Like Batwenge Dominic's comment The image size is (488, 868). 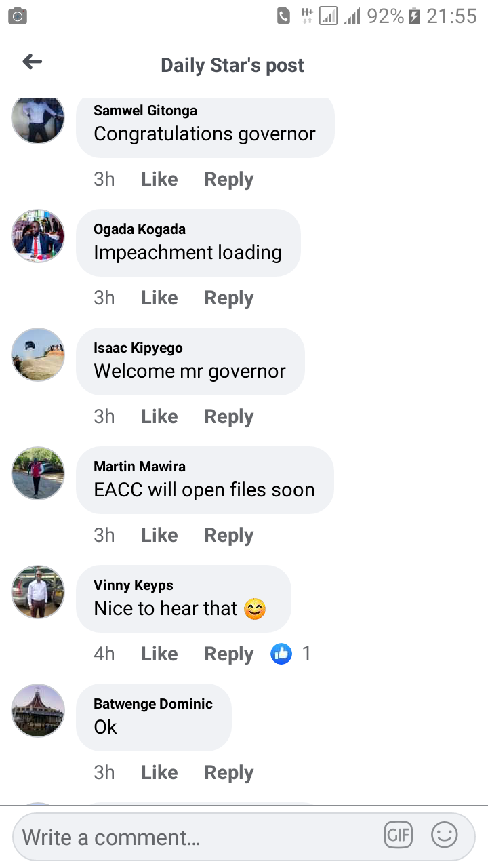(159, 772)
